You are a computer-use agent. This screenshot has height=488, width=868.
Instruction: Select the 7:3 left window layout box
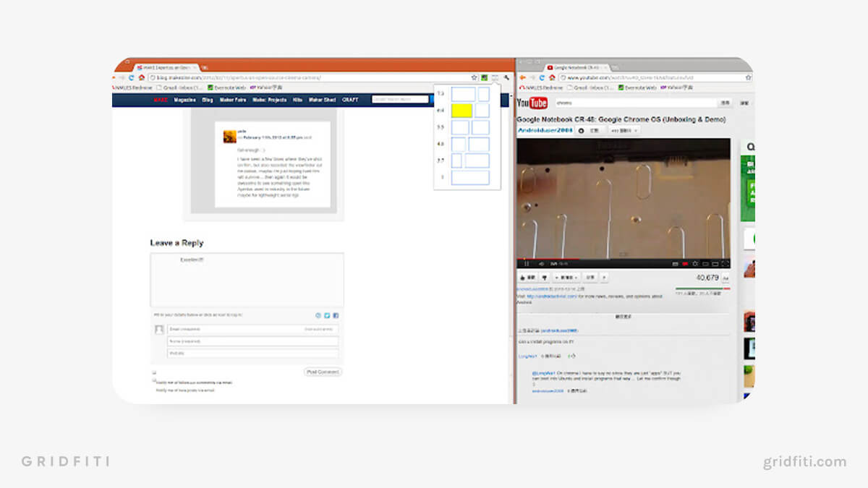(x=463, y=94)
